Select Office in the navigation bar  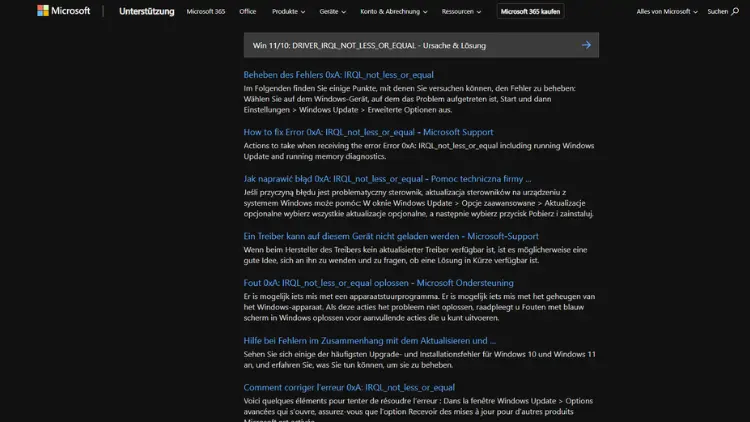[248, 12]
